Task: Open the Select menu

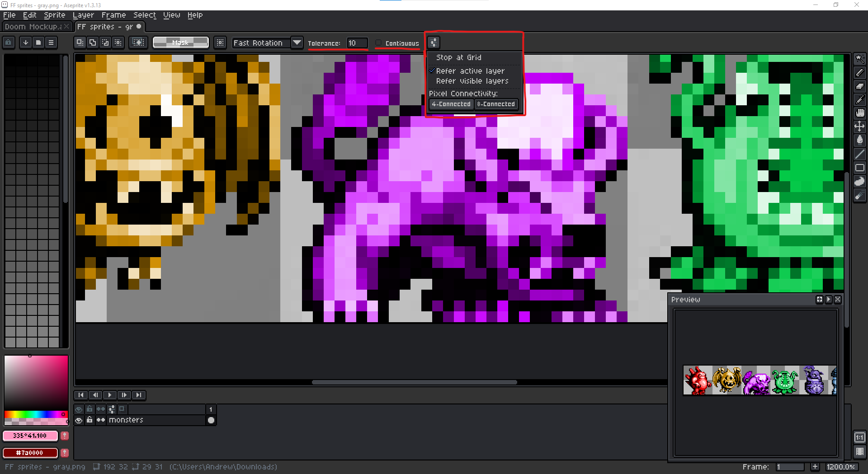Action: (x=145, y=15)
